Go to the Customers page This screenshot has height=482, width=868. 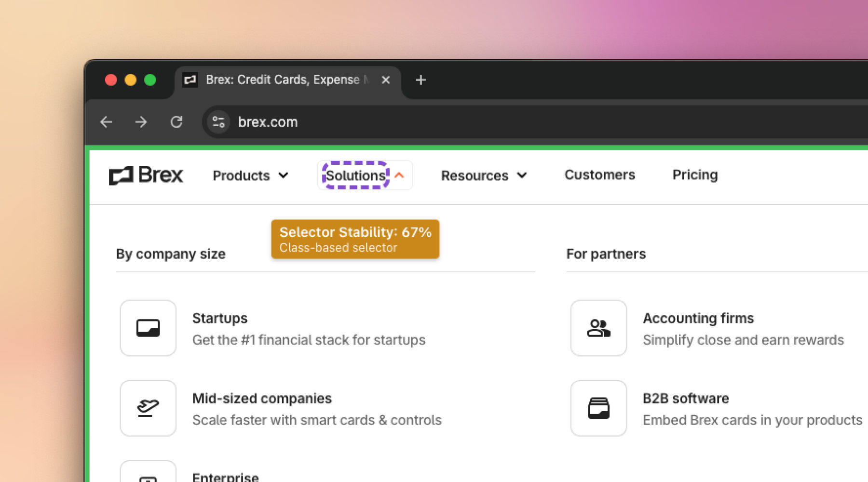click(600, 174)
